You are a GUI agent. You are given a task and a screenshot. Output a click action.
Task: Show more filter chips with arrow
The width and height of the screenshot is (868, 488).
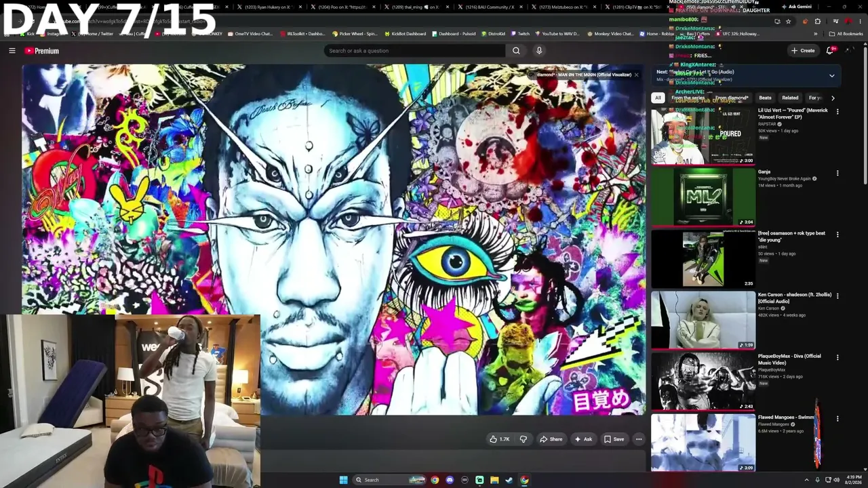point(833,98)
